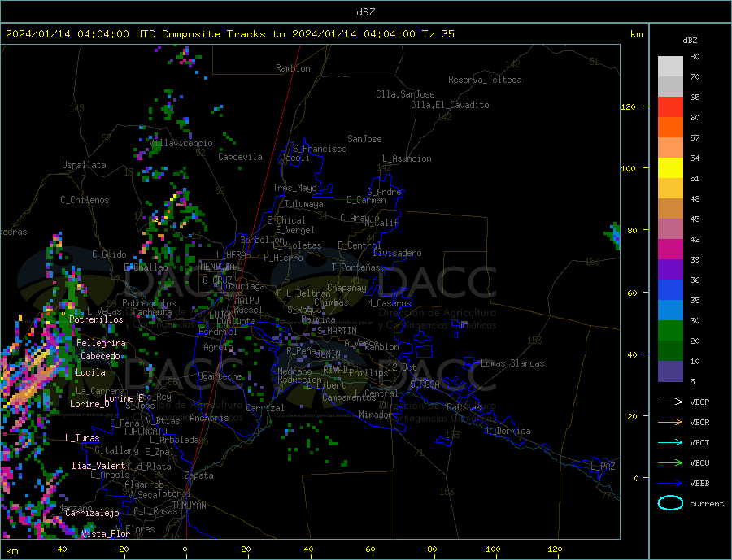The image size is (732, 560).
Task: Click the 'Carrizalejo' map label
Action: click(92, 514)
